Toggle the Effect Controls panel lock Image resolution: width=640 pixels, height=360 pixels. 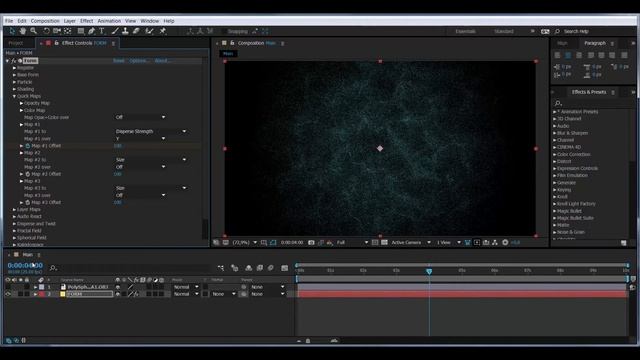[x=56, y=43]
